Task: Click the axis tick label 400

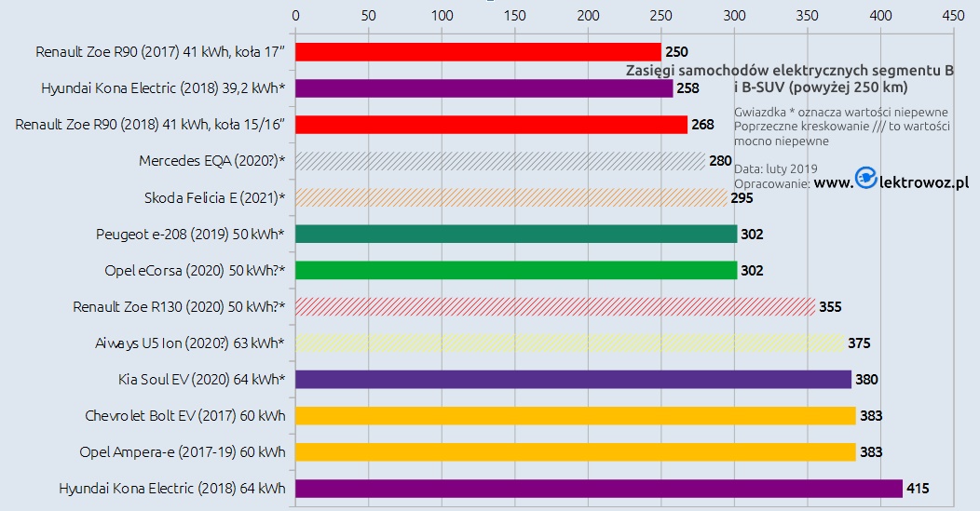Action: [880, 16]
